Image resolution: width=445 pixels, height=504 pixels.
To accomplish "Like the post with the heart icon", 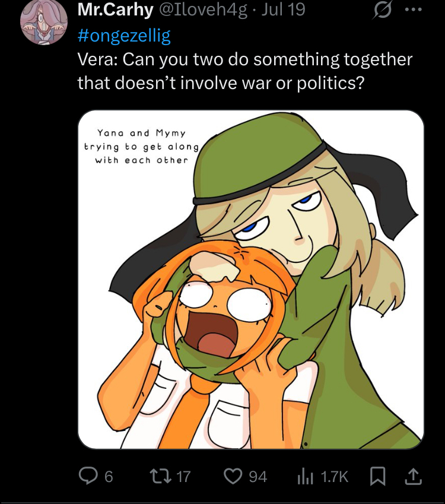I will (x=233, y=476).
